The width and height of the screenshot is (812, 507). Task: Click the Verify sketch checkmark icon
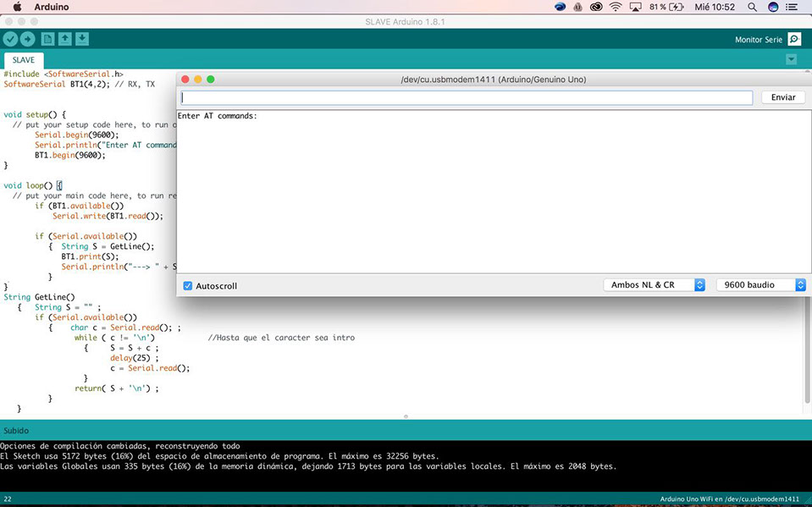[10, 39]
